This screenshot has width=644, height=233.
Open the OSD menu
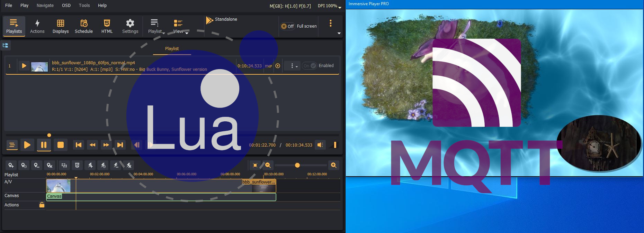click(x=66, y=5)
